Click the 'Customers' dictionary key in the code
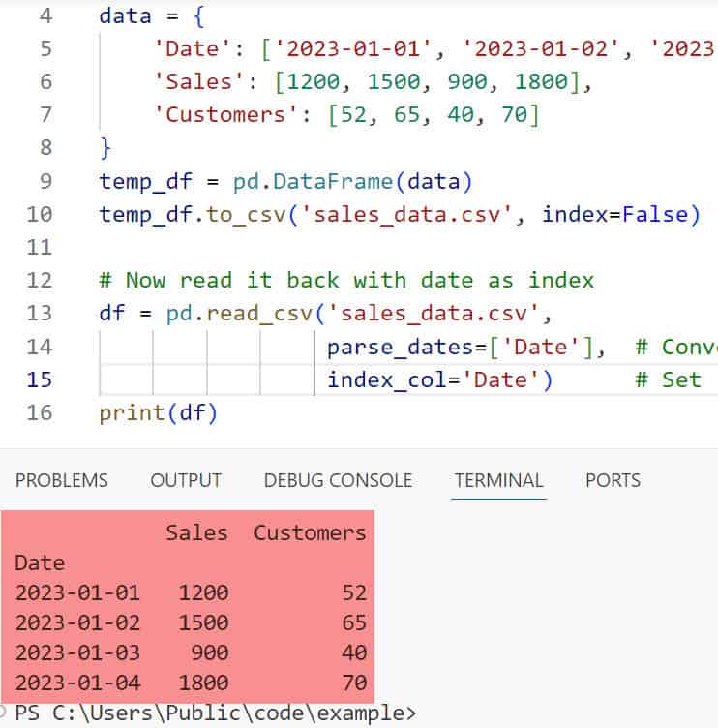 click(234, 115)
